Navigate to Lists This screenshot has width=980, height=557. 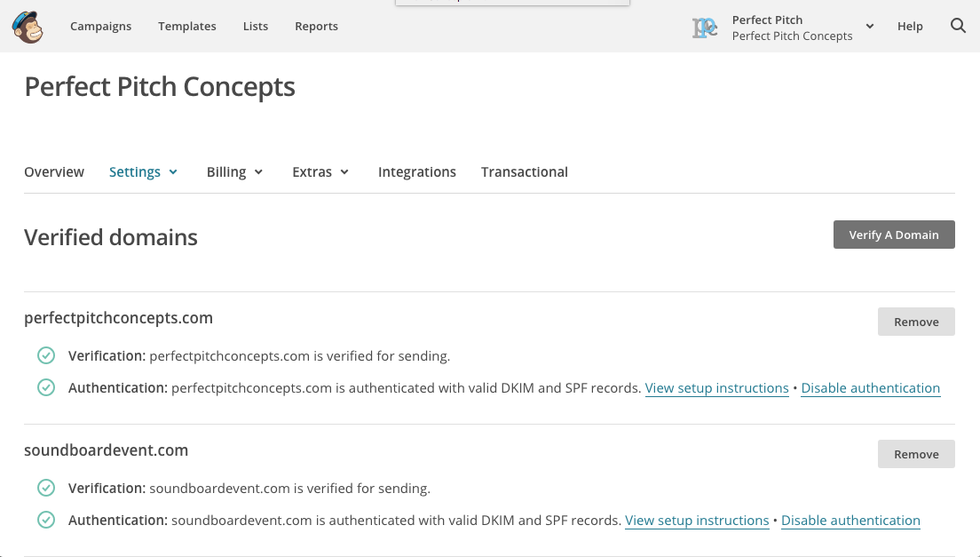pyautogui.click(x=256, y=27)
